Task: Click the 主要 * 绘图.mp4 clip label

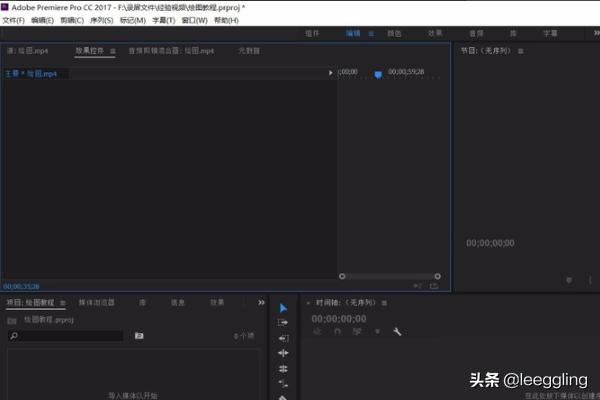Action: [x=31, y=73]
